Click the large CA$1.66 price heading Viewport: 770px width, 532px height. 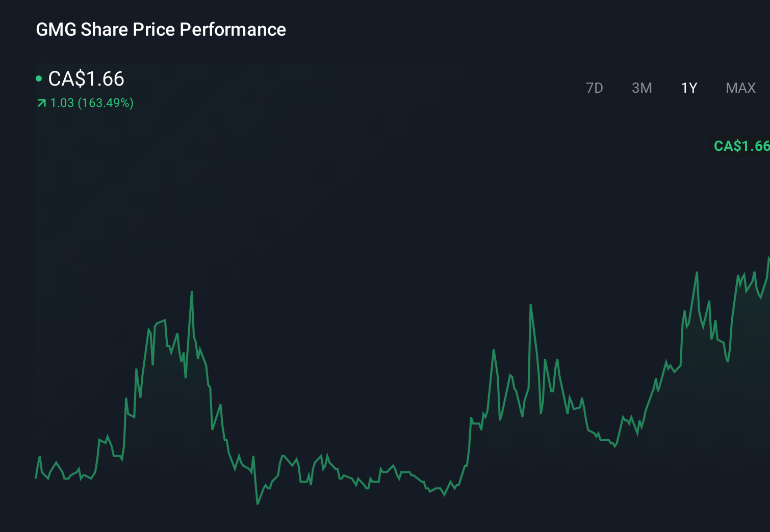86,79
